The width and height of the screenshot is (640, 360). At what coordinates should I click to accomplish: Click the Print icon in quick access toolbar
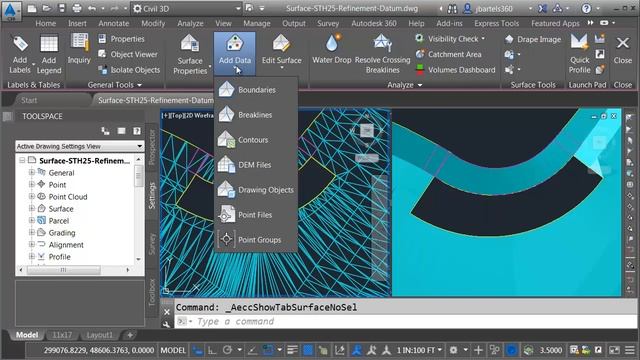(77, 8)
